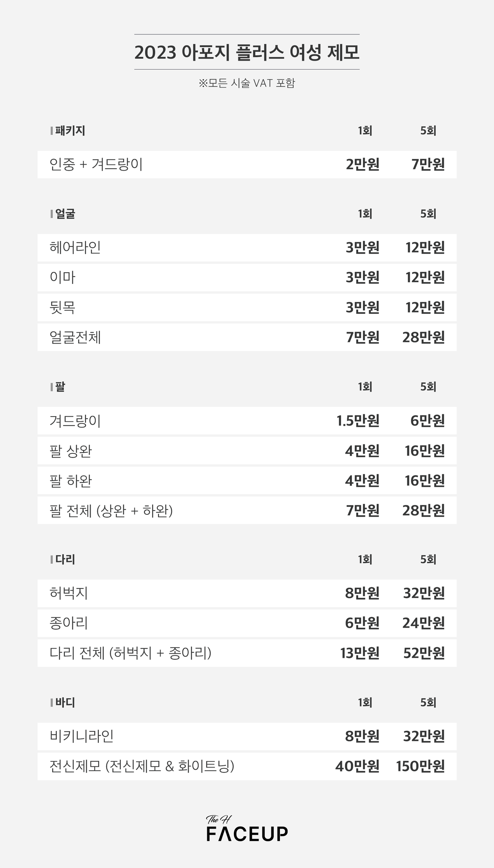Viewport: 494px width, 868px height.
Task: Select 팔 전체 (상완 + 하완) row
Action: click(247, 510)
